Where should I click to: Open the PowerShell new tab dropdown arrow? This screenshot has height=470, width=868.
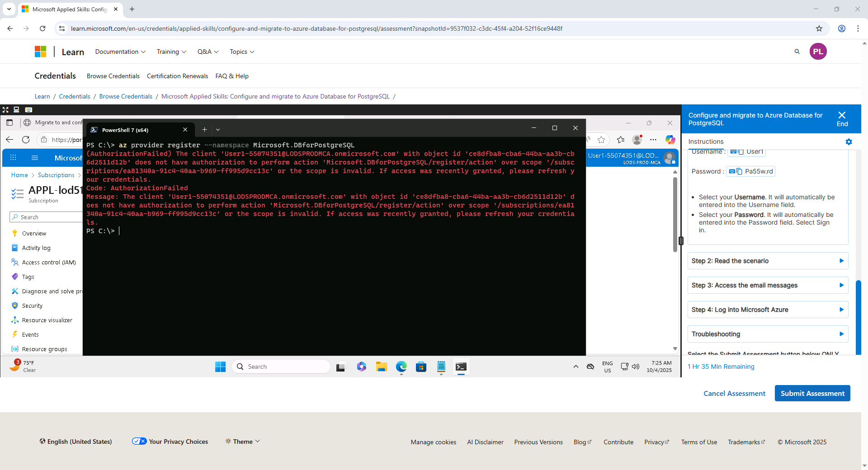click(218, 130)
